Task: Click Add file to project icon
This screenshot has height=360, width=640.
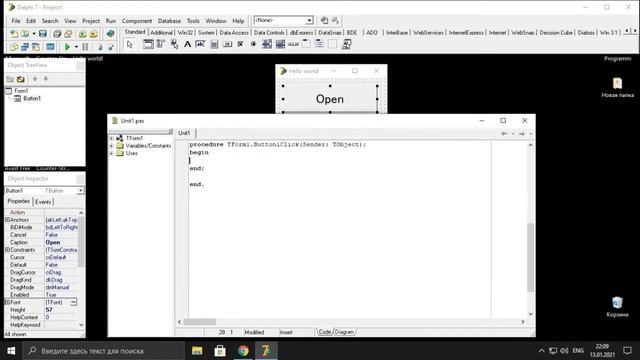Action: [x=82, y=34]
